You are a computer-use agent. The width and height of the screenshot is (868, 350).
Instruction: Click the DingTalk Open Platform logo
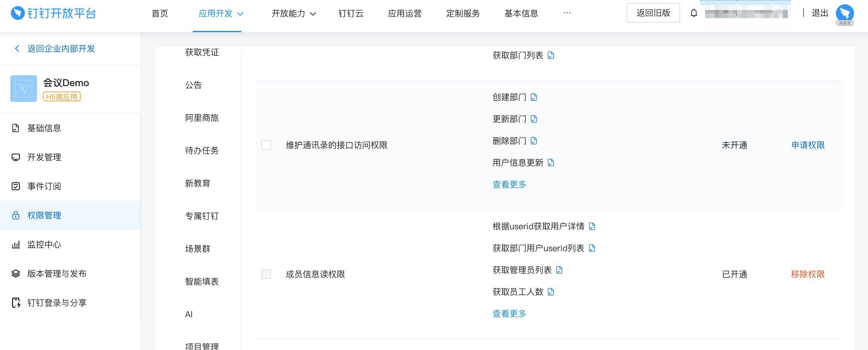pyautogui.click(x=53, y=13)
